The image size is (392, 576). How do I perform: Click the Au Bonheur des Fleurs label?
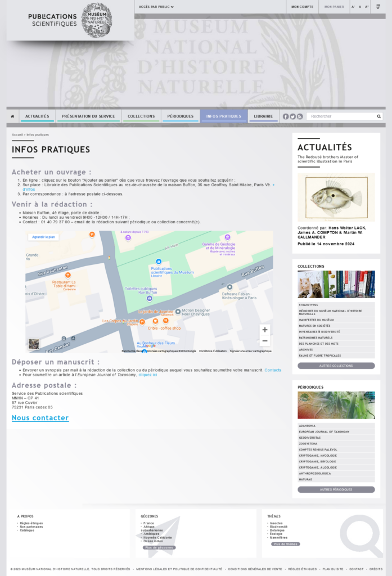coord(156,343)
